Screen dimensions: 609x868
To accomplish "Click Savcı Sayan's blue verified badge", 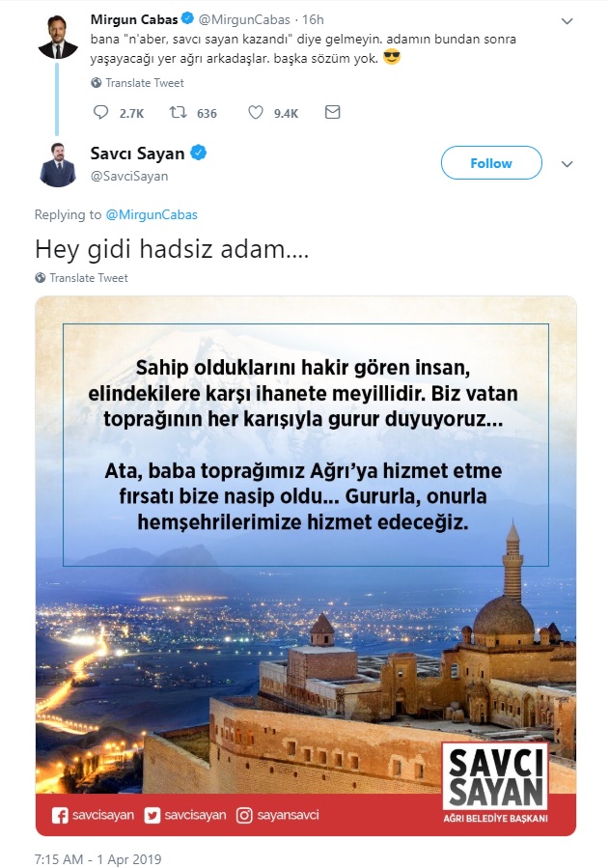I will pyautogui.click(x=199, y=153).
